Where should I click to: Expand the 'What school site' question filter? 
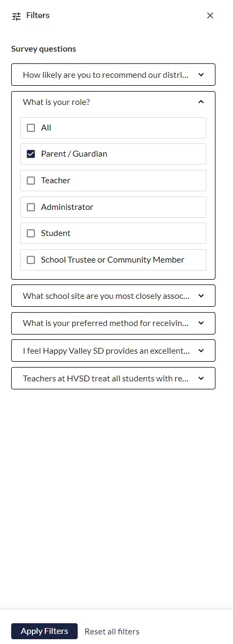coord(113,296)
